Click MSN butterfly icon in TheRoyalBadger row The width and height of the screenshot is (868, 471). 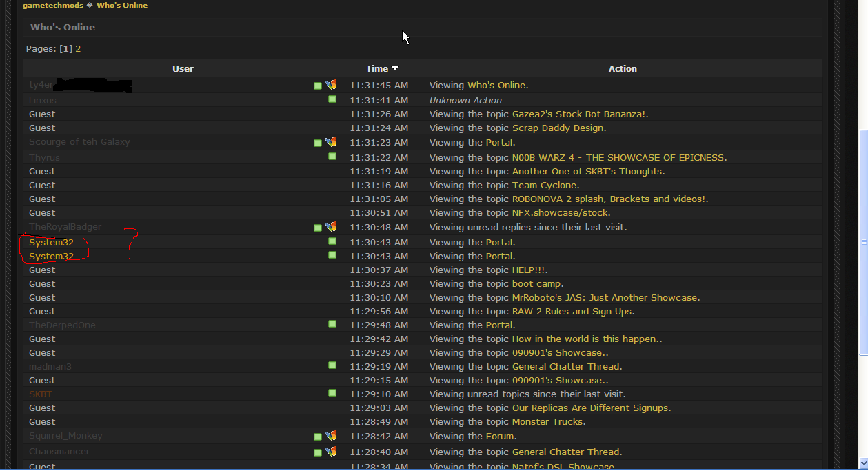[x=331, y=227]
